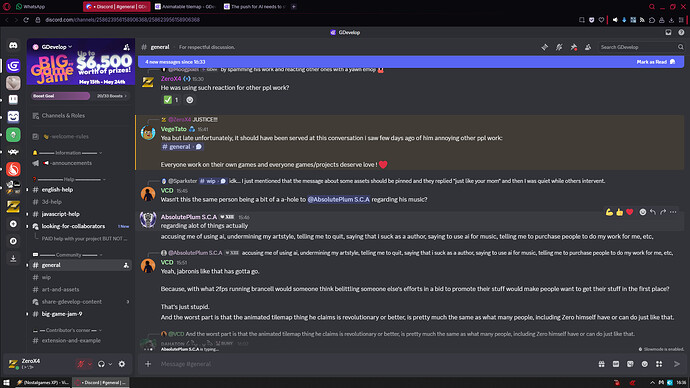This screenshot has width=690, height=388.
Task: Open GIF picker in message bar
Action: point(616,364)
